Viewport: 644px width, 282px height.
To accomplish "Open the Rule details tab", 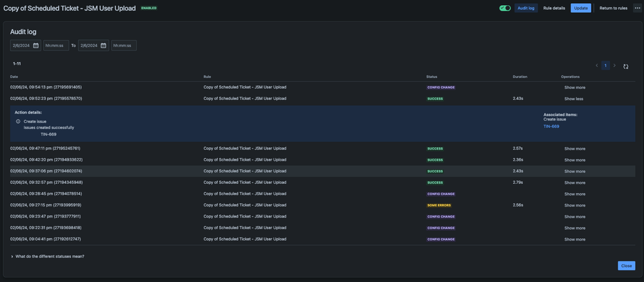I will point(554,8).
